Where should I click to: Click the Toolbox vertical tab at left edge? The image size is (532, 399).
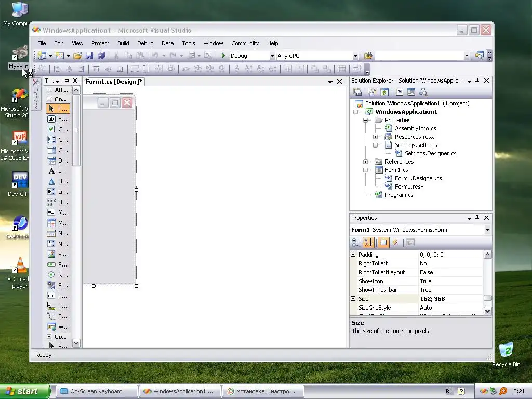point(35,95)
